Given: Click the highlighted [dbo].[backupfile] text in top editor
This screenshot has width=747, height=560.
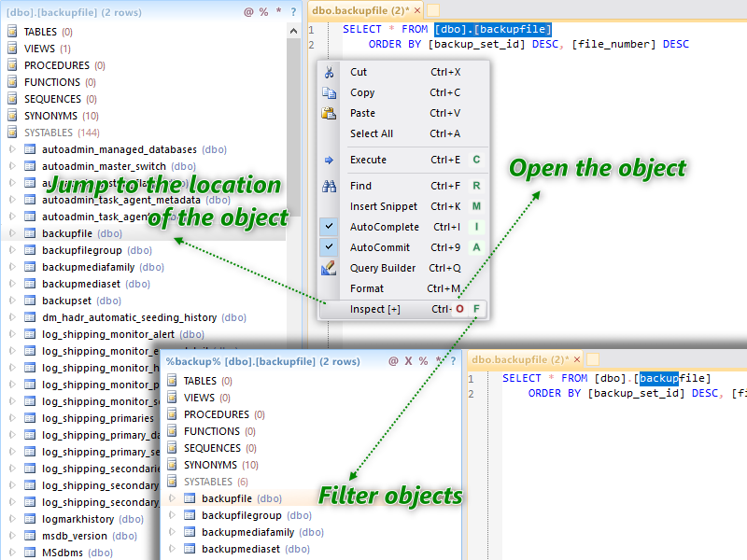Looking at the screenshot, I should (493, 29).
